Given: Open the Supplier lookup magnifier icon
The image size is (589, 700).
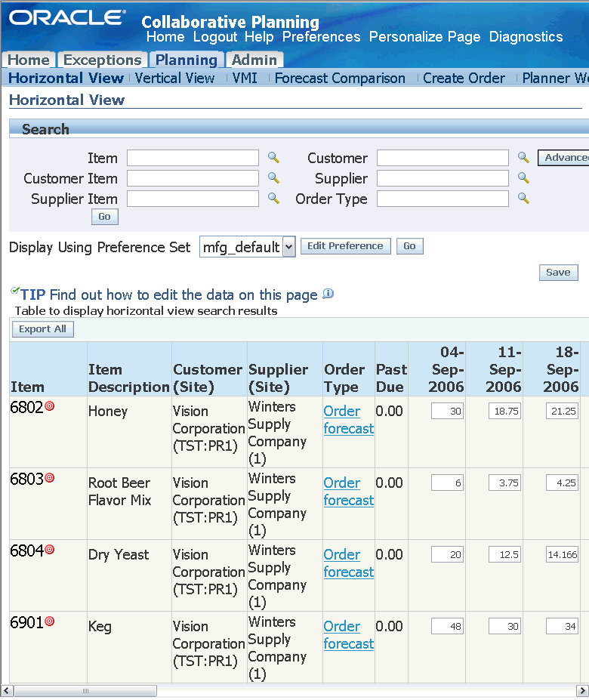Looking at the screenshot, I should 523,177.
